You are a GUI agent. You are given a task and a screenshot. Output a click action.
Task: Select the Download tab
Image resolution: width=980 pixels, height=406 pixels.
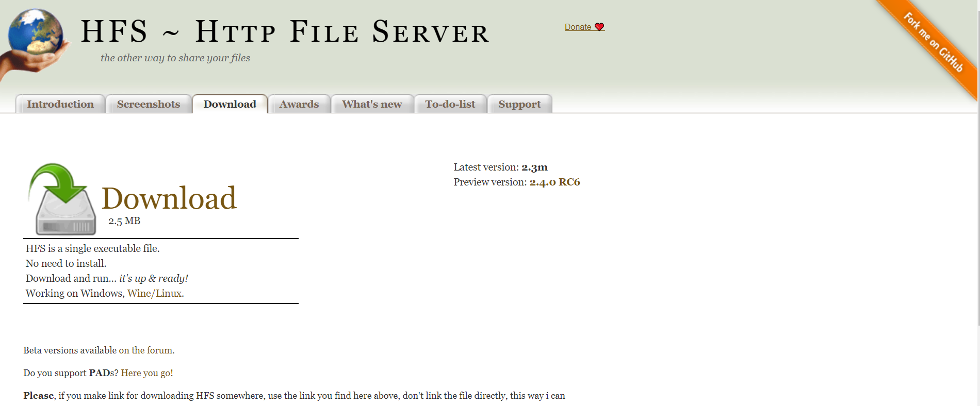(230, 104)
